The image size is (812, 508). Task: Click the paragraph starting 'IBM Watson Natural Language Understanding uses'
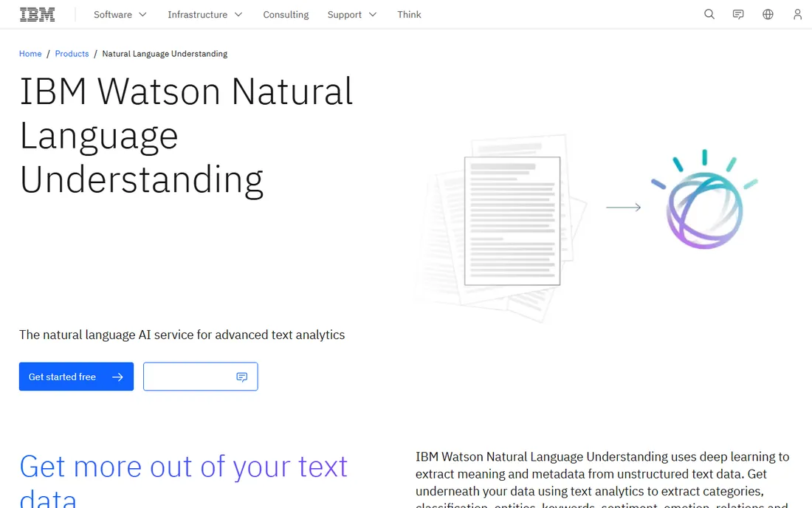pyautogui.click(x=602, y=479)
